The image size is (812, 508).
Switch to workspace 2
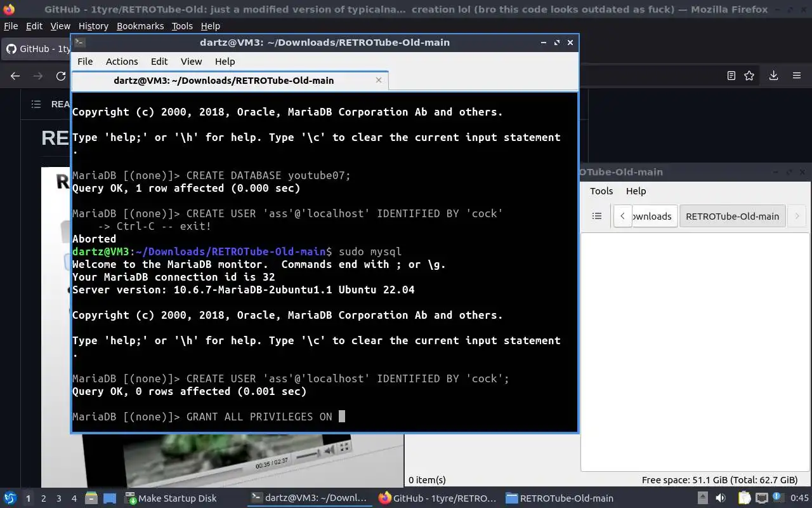(x=44, y=498)
